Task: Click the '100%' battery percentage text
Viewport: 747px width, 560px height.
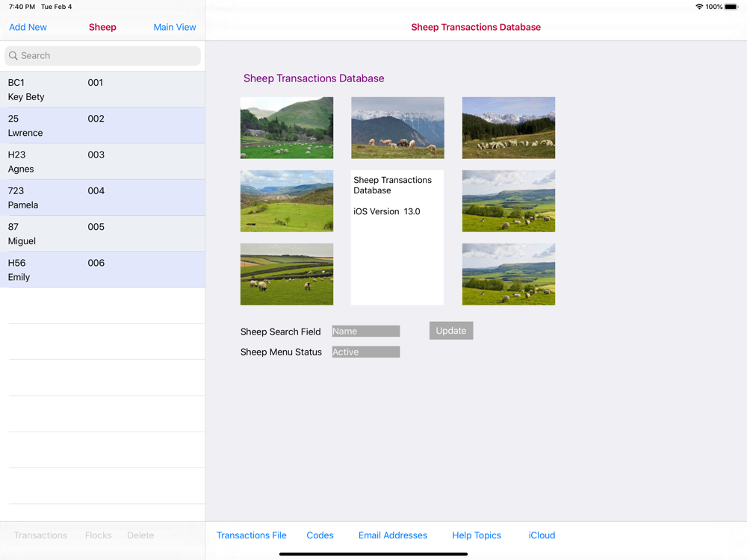Action: pos(714,7)
